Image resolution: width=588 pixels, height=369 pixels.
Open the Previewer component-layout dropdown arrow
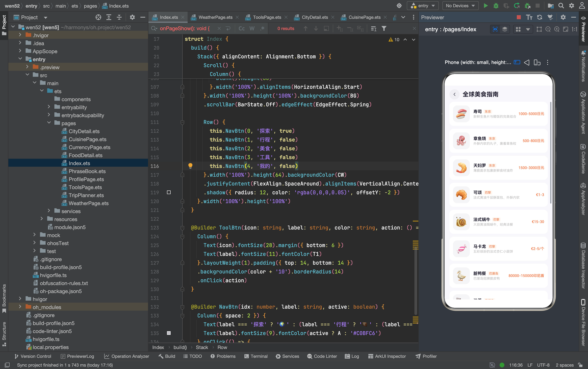coord(528,29)
